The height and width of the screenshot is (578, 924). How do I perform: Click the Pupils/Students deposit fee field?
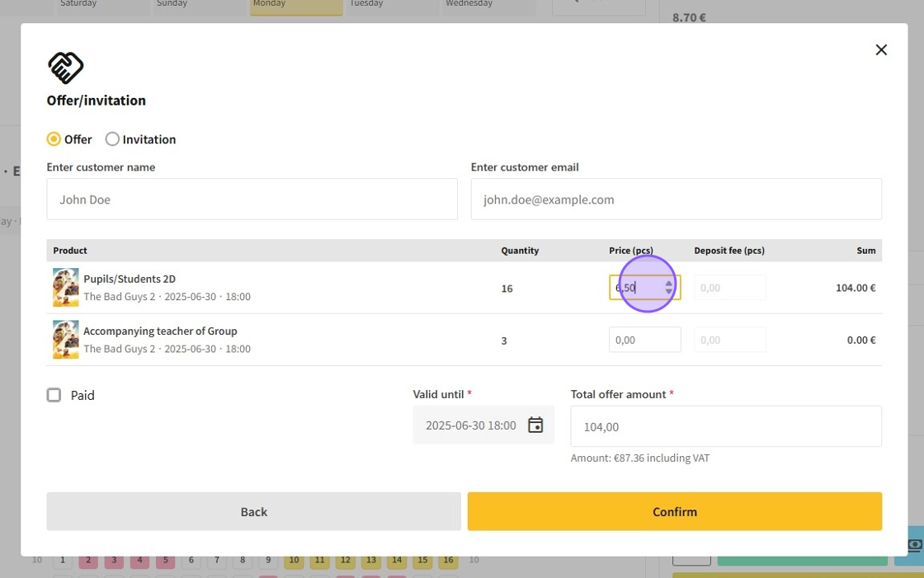(x=729, y=288)
